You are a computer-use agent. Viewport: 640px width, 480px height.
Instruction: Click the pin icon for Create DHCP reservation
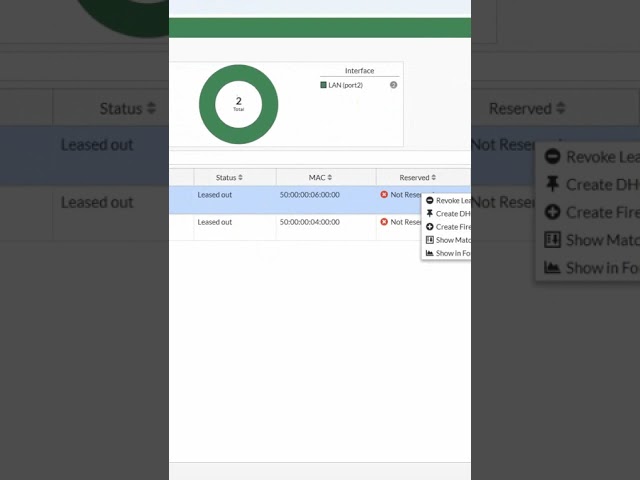(x=430, y=214)
